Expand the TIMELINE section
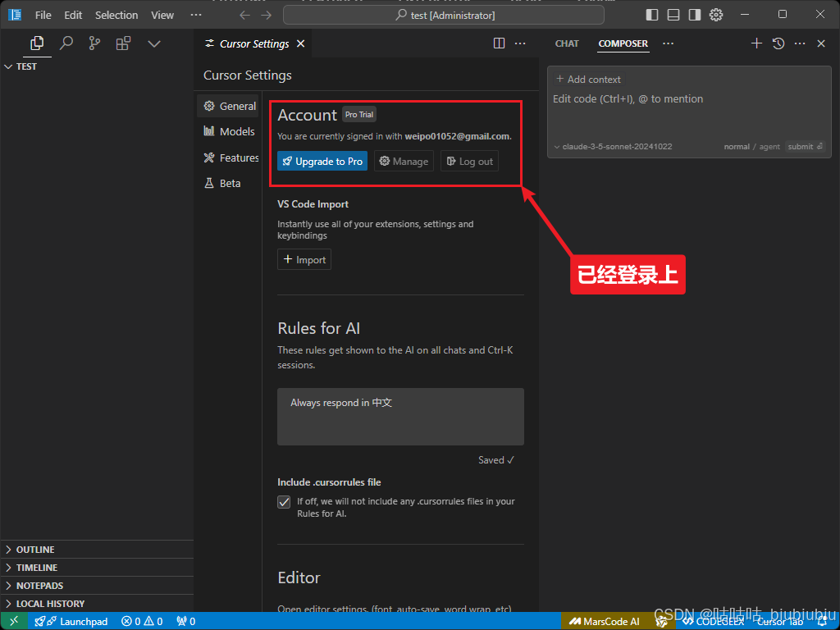This screenshot has height=630, width=840. coord(97,568)
